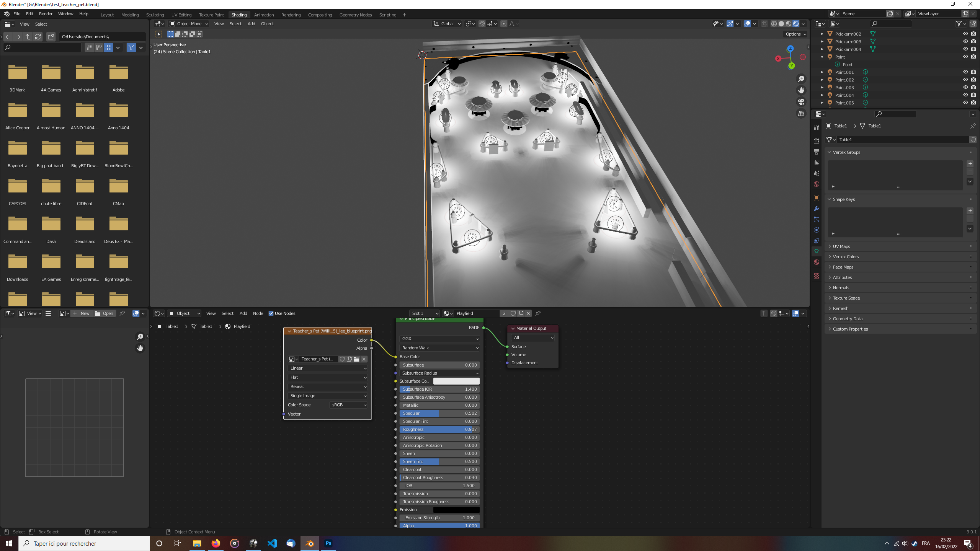Screen dimensions: 980x551
Task: Open the Object Constraint properties tab
Action: [817, 241]
